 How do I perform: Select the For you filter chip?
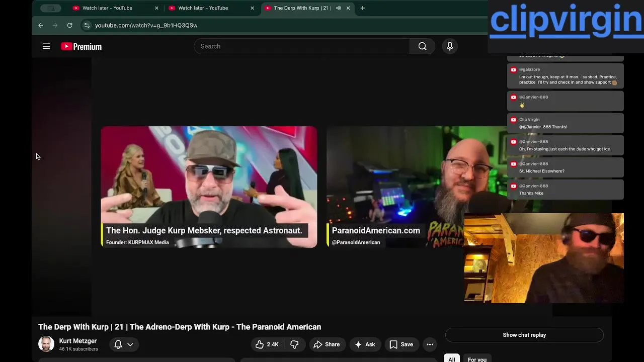coord(477,359)
